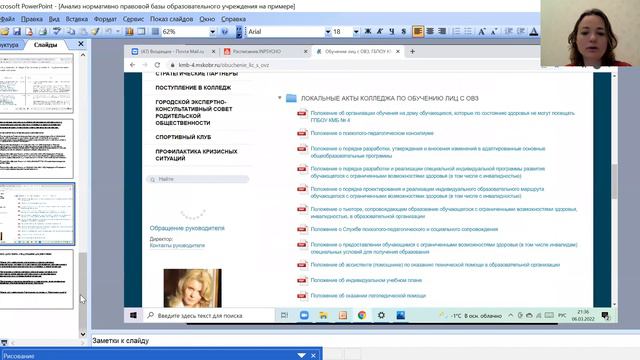Click the Paste icon in the standard toolbar
640x360 pixels.
point(83,31)
